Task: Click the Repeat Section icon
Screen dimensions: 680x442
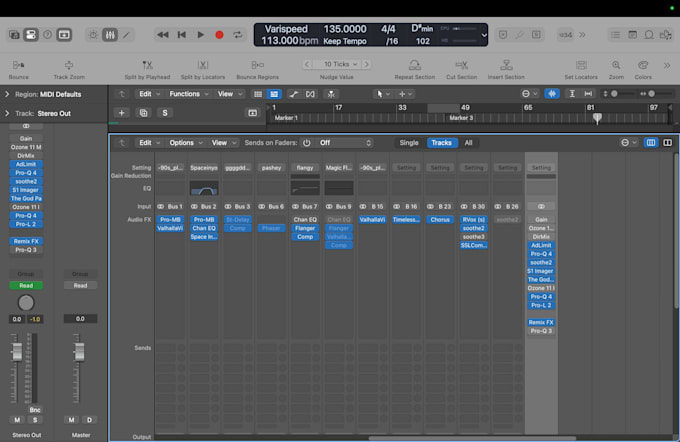Action: pos(415,65)
